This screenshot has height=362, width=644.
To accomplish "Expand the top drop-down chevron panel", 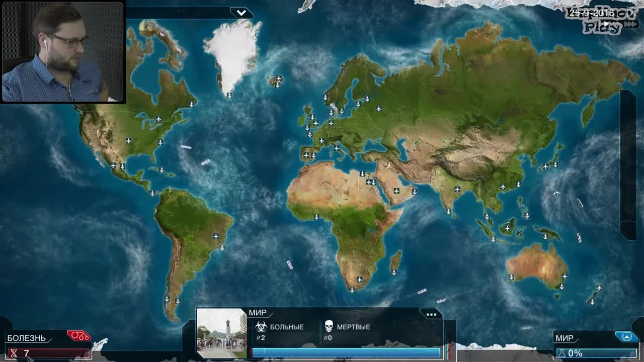I will click(242, 13).
